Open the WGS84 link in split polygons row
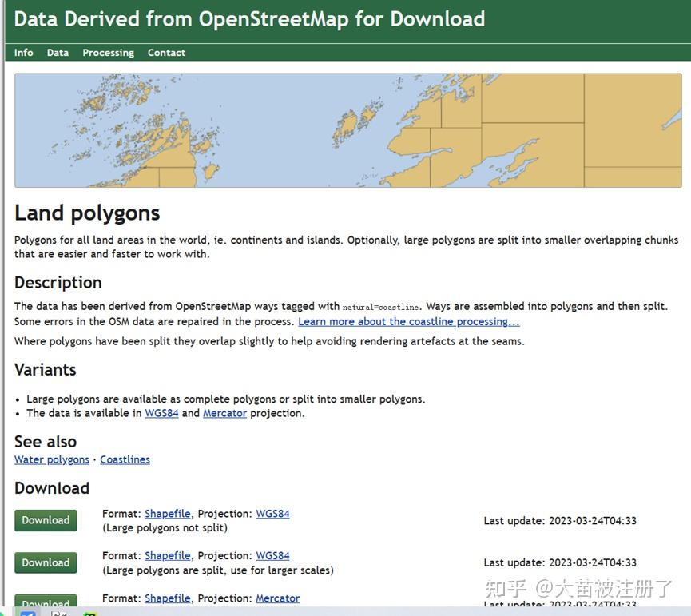Image resolution: width=691 pixels, height=616 pixels. 272,555
